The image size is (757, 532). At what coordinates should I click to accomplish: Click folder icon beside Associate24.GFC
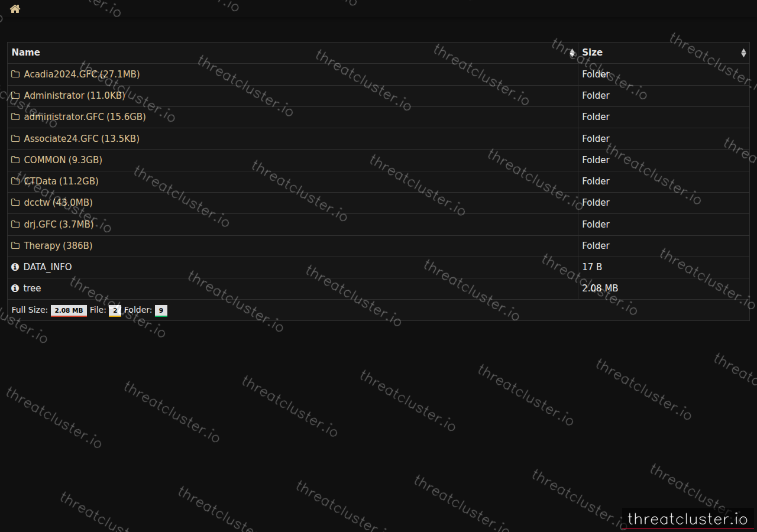click(15, 138)
